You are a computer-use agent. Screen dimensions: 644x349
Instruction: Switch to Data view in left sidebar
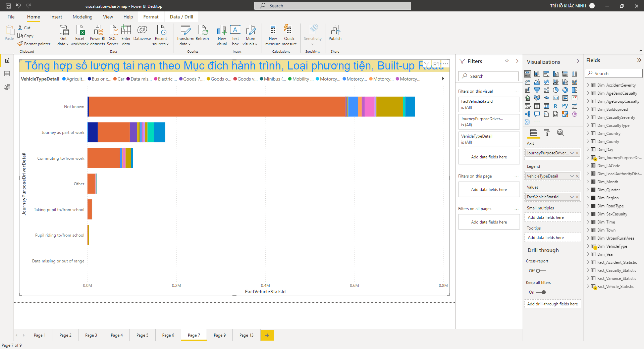tap(7, 74)
